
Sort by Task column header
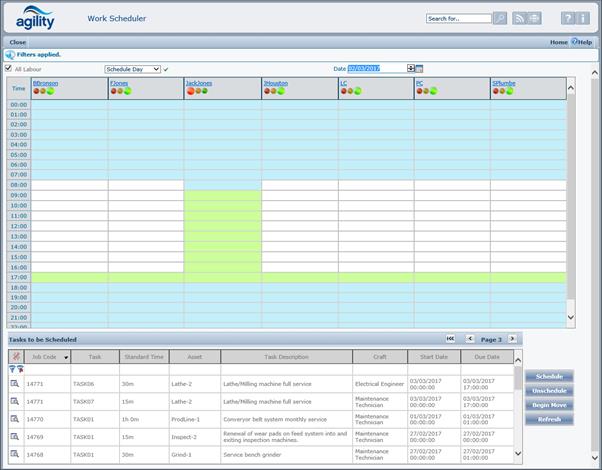pos(95,357)
